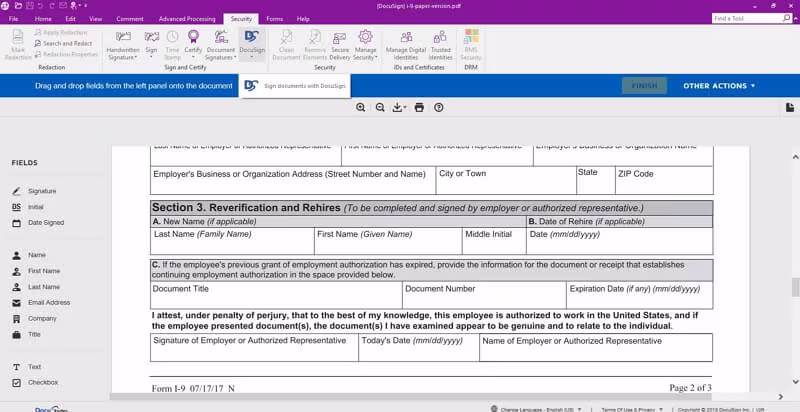Open the DocuSign ribbon tool
The width and height of the screenshot is (800, 412).
point(252,44)
